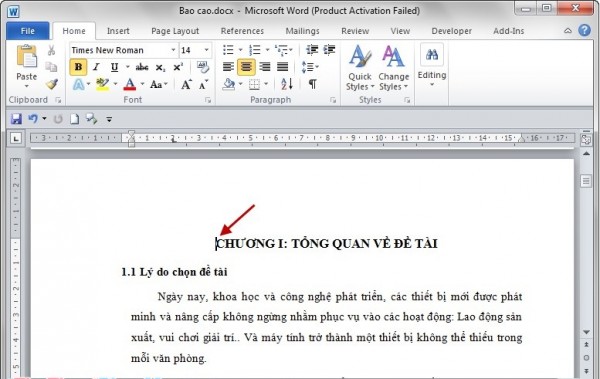600x379 pixels.
Task: Click the Paste clipboard icon
Action: 26,57
